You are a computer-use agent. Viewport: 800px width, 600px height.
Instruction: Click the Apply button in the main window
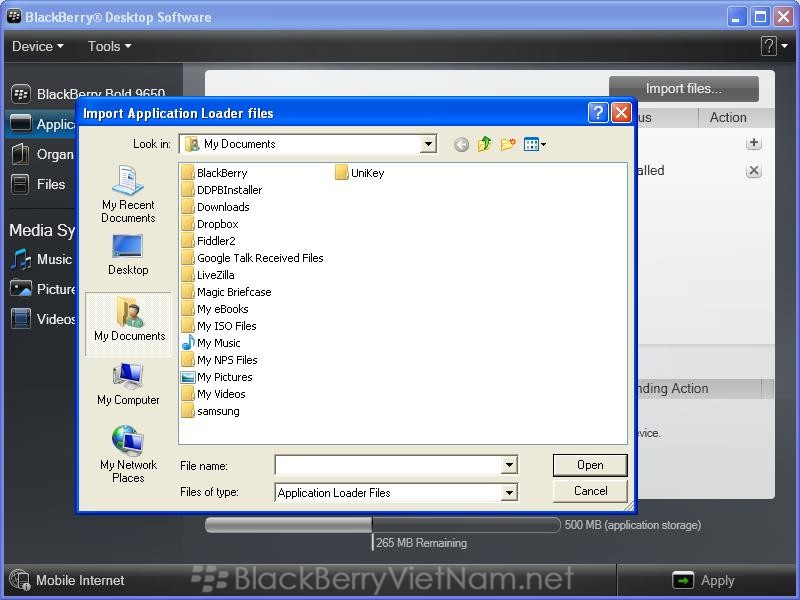coord(704,581)
